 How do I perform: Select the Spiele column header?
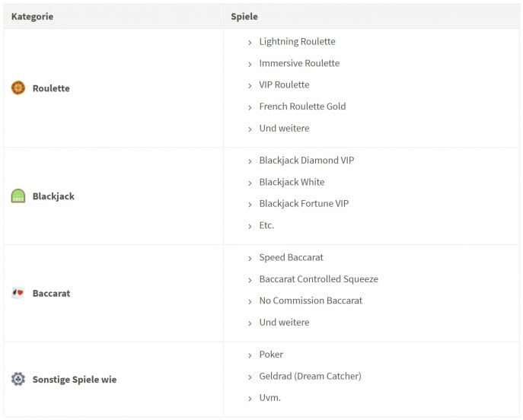[244, 16]
